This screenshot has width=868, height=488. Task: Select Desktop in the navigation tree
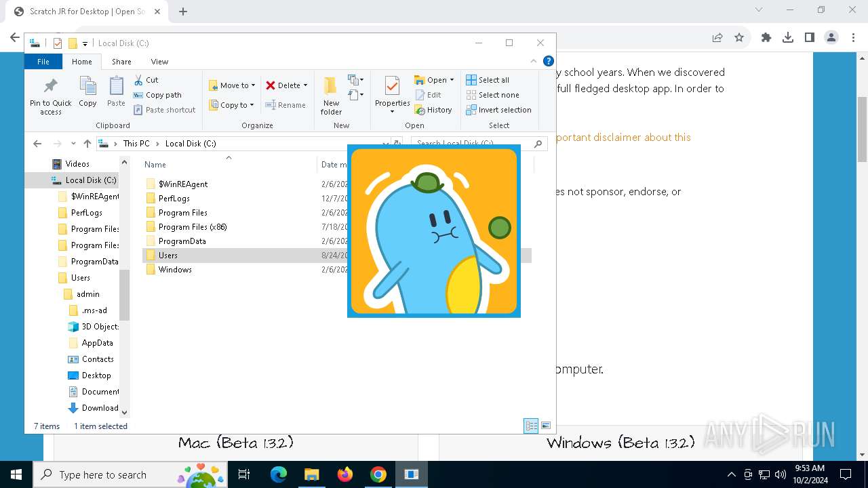click(96, 375)
